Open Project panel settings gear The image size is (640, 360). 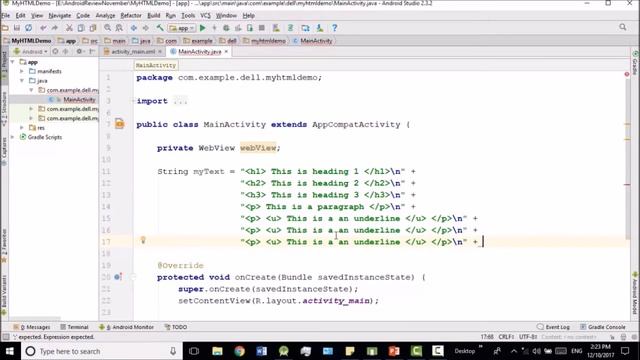pos(79,52)
